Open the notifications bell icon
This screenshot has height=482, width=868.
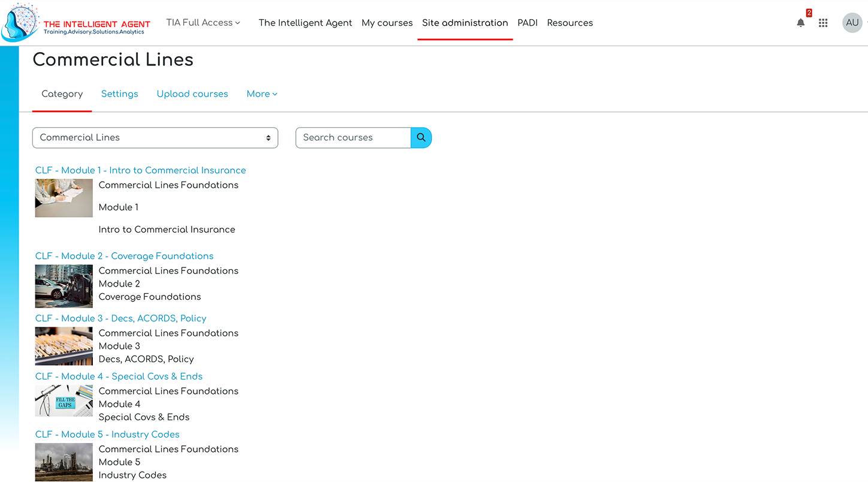coord(800,23)
